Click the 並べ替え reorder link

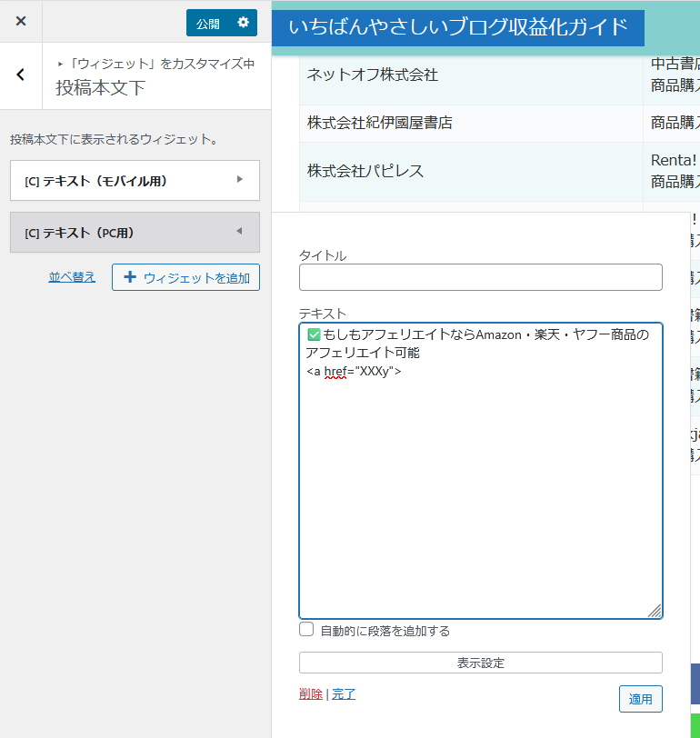pyautogui.click(x=72, y=277)
